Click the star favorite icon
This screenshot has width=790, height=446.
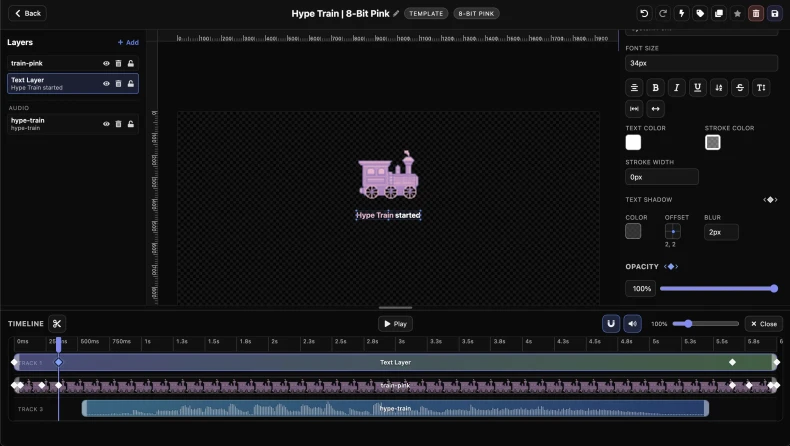(737, 14)
